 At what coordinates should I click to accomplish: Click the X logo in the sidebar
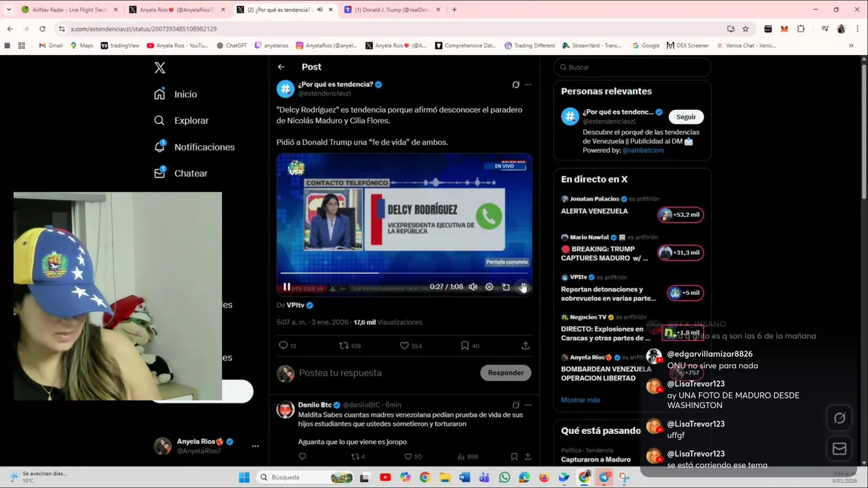[159, 68]
